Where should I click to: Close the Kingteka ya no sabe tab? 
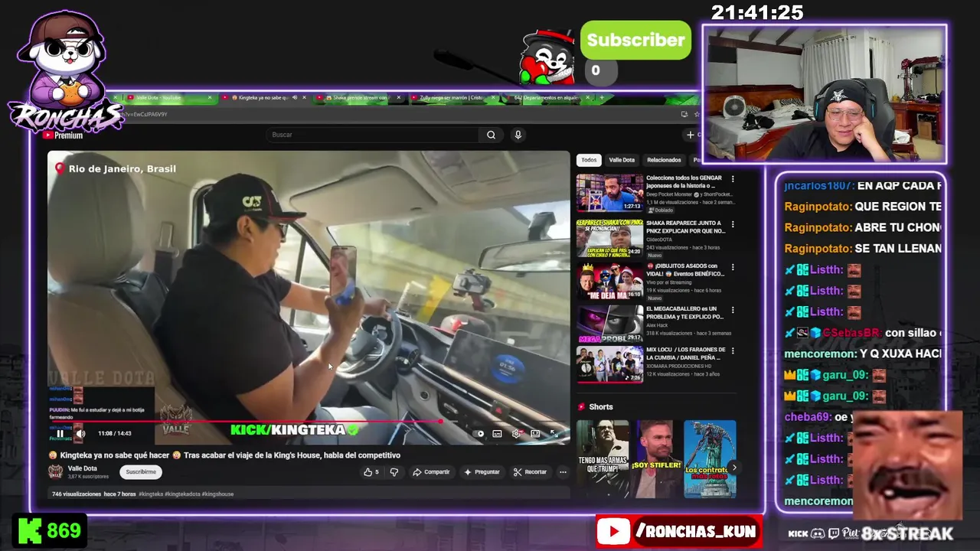[304, 98]
